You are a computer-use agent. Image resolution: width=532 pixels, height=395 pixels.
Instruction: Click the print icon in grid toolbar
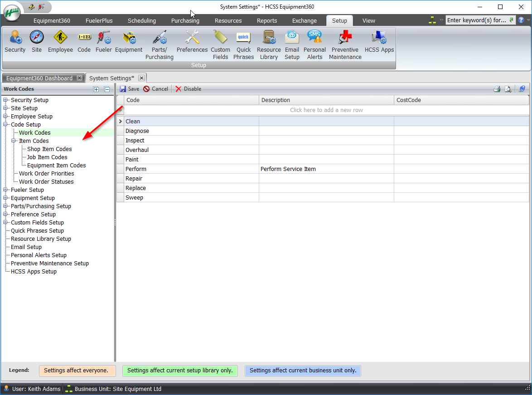(497, 89)
